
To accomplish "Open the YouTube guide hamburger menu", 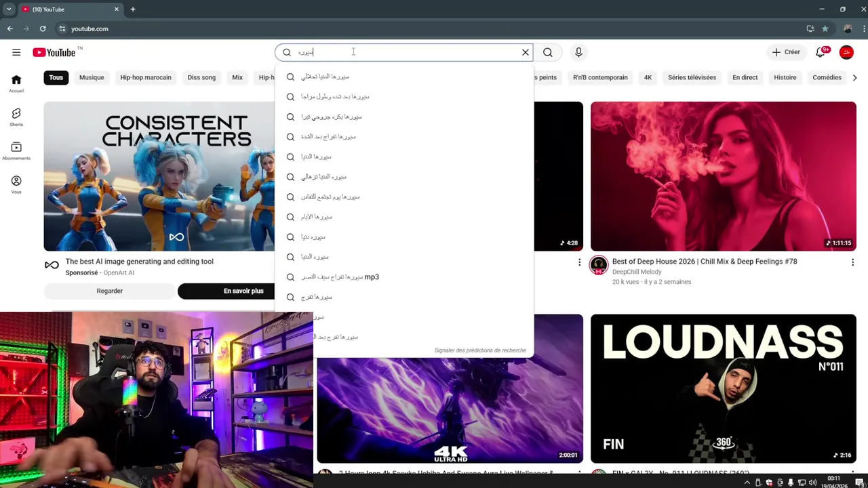I will tap(16, 52).
